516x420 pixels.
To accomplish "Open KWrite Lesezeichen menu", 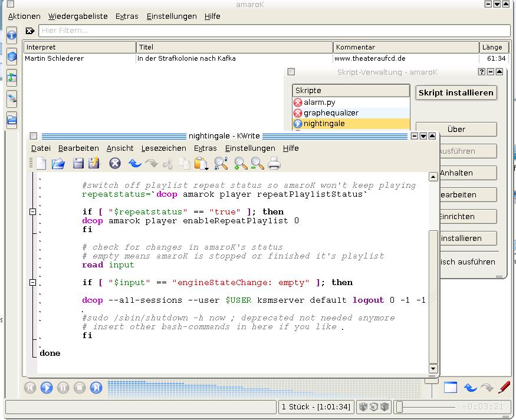I will pyautogui.click(x=163, y=148).
